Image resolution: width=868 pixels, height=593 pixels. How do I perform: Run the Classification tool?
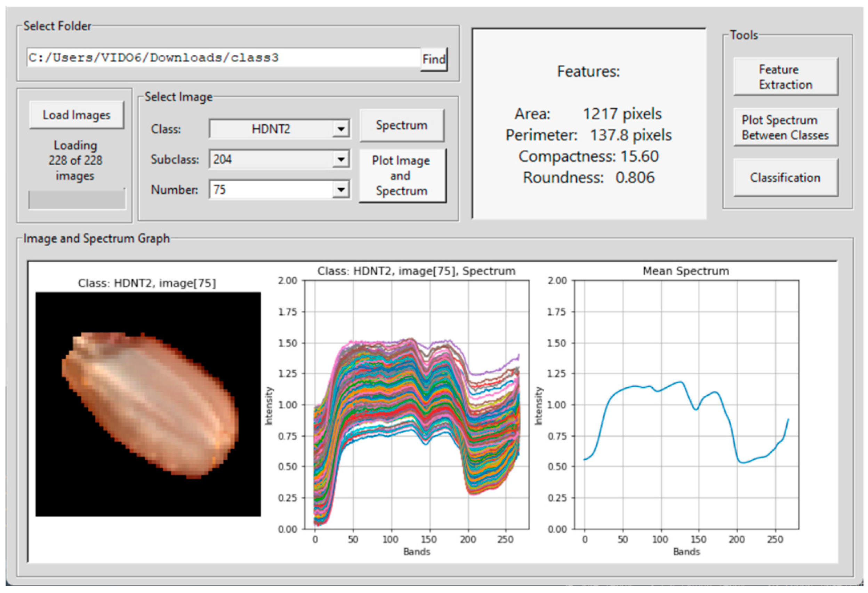point(786,178)
